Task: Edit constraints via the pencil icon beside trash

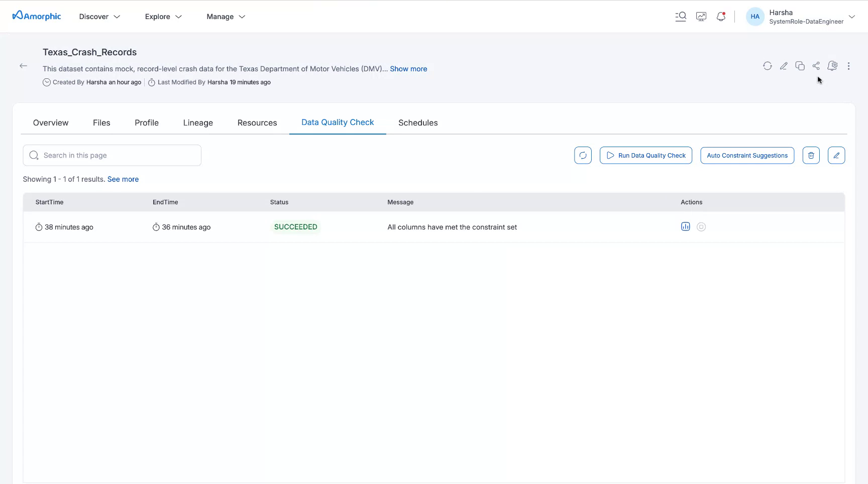Action: [x=836, y=155]
